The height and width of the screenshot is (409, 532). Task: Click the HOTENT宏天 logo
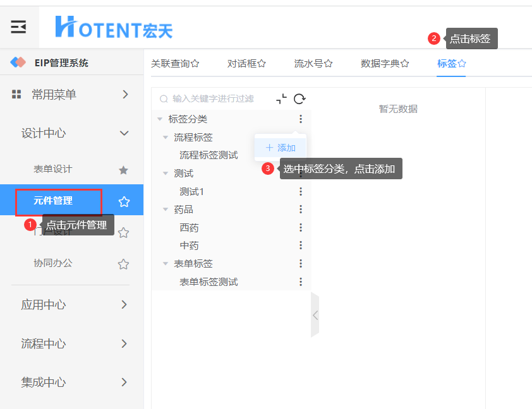pyautogui.click(x=114, y=27)
